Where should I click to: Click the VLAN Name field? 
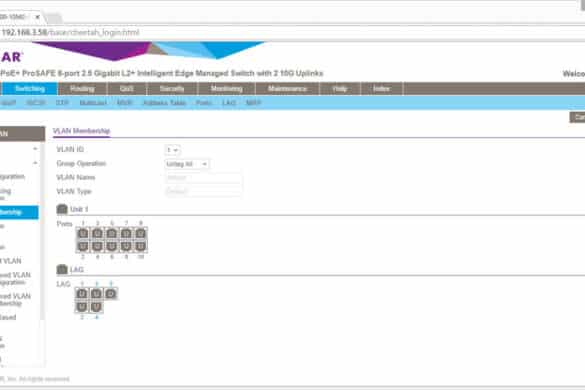tap(203, 178)
